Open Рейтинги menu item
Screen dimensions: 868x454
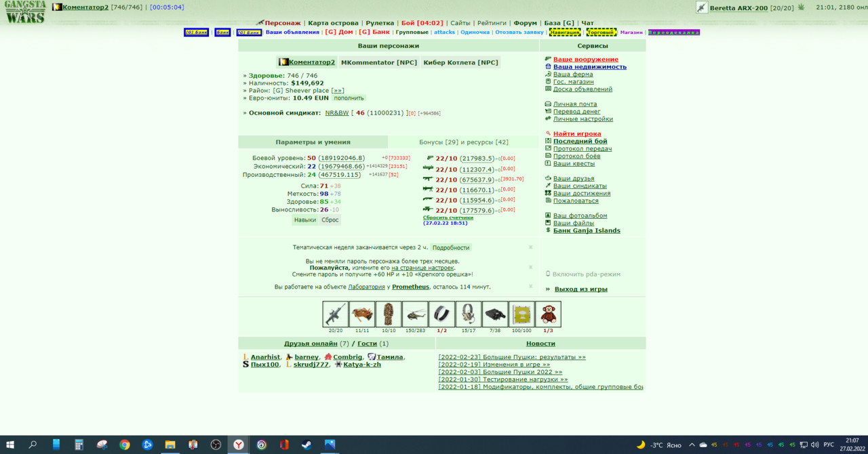coord(492,22)
